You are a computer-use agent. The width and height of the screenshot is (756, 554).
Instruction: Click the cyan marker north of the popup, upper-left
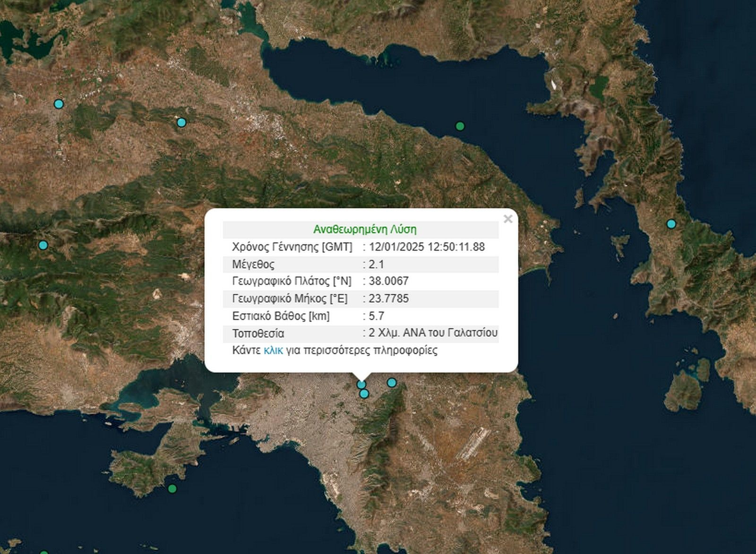coord(181,123)
